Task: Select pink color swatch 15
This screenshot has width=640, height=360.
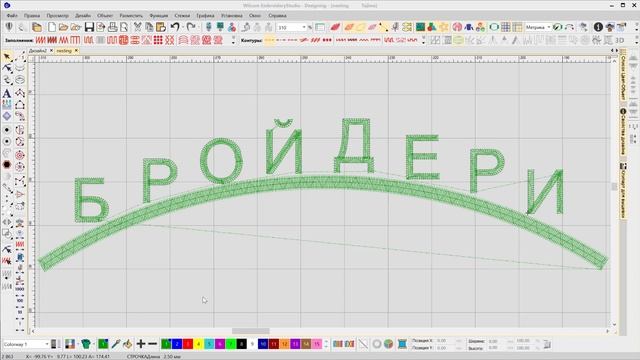Action: pos(316,344)
